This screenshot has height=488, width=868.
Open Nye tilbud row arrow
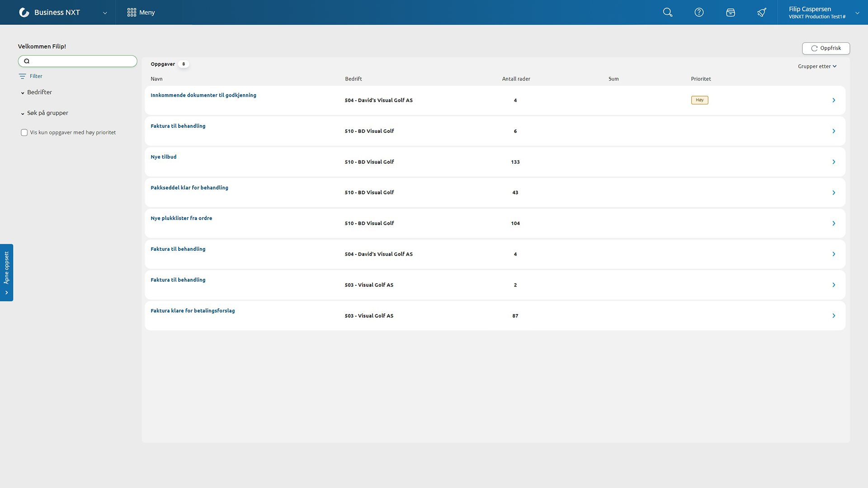point(834,162)
